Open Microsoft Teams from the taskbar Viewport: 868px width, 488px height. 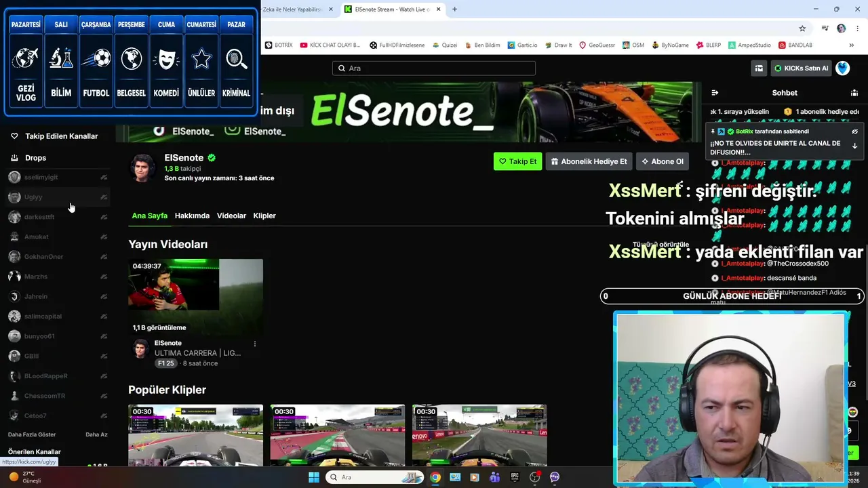point(494,477)
